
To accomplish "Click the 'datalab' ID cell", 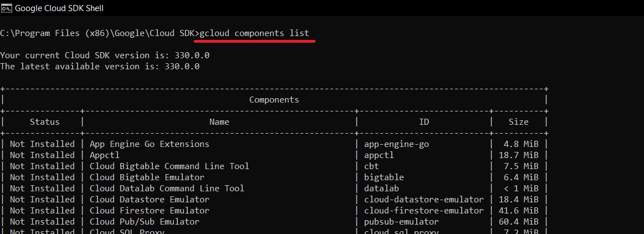I will (x=381, y=189).
